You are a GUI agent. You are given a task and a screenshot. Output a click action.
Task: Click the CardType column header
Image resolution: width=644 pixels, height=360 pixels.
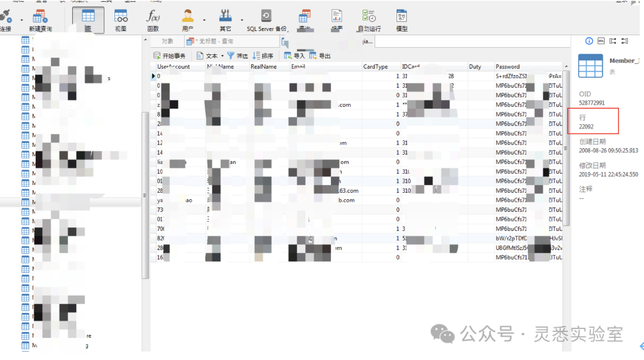pos(376,67)
